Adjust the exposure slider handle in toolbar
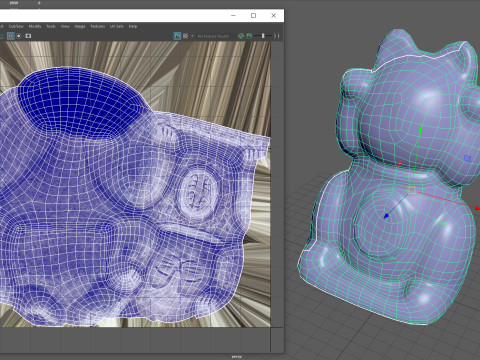Image resolution: width=480 pixels, height=360 pixels. tap(263, 36)
